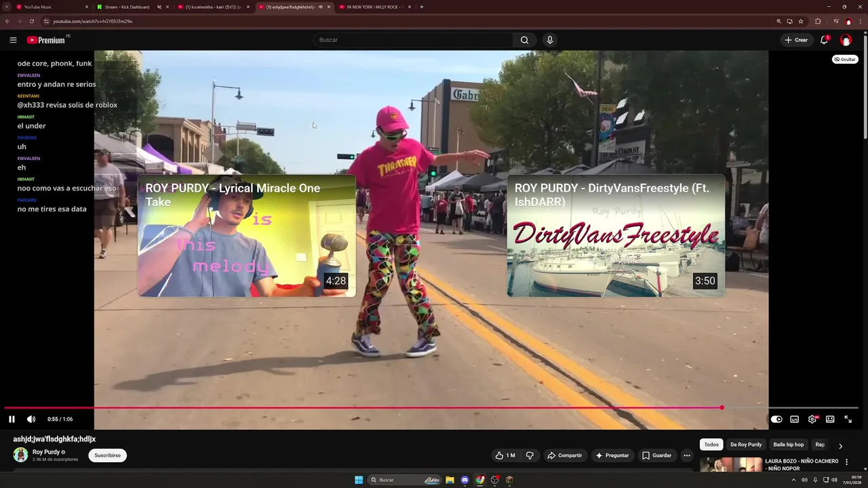Open more actions three-dot menu
868x488 pixels.
pos(687,455)
